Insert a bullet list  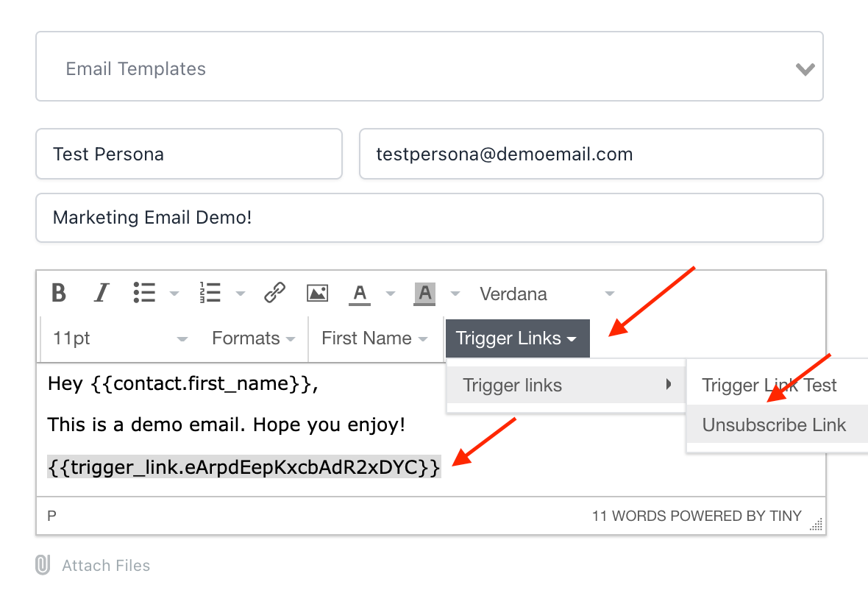[x=144, y=294]
